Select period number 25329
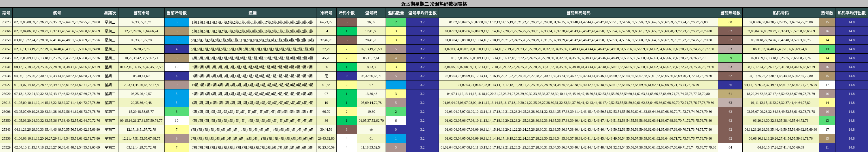Viewport: 868px width, 152px height. (x=6, y=147)
